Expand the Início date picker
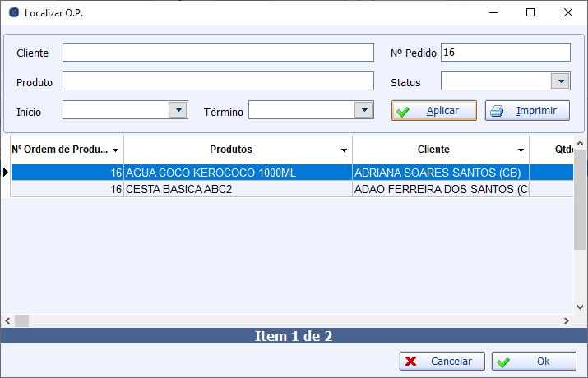The width and height of the screenshot is (588, 378). 177,110
